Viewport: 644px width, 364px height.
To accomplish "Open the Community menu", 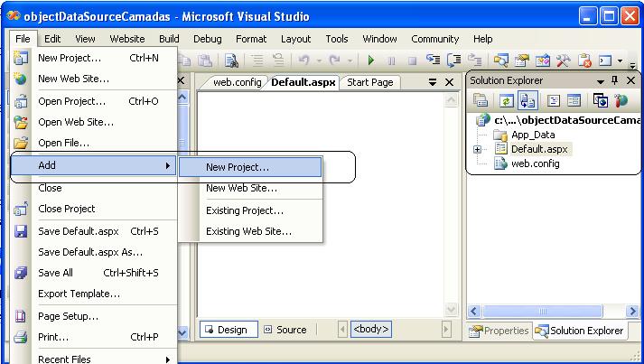I will coord(435,39).
